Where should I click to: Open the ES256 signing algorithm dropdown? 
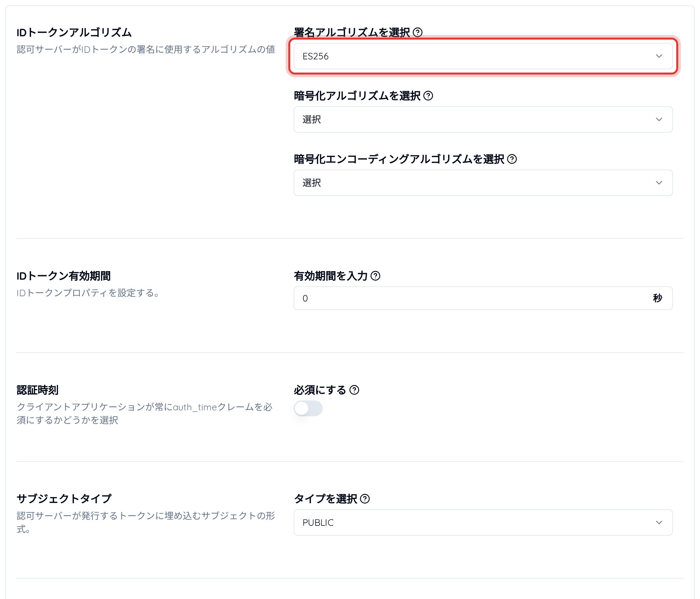tap(483, 56)
